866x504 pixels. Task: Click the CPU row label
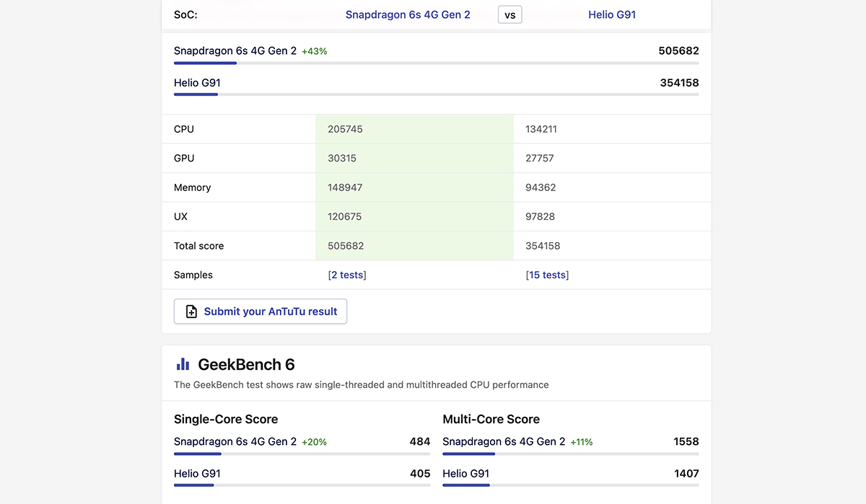[184, 129]
